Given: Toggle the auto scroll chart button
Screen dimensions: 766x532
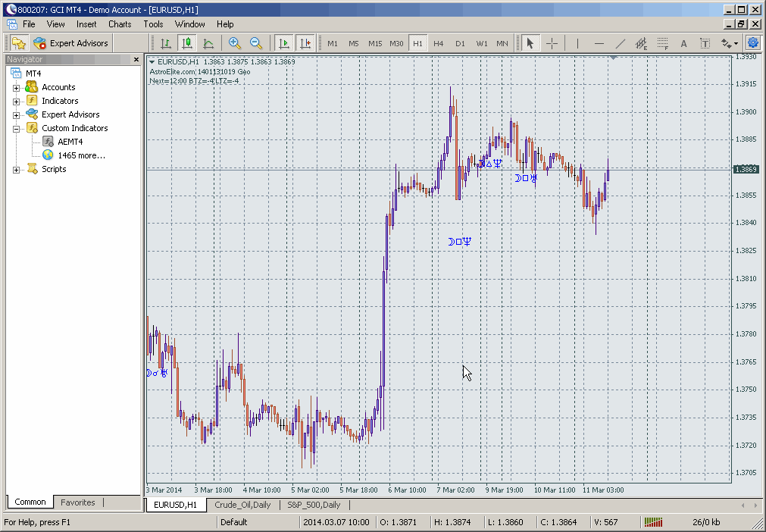Looking at the screenshot, I should (284, 43).
